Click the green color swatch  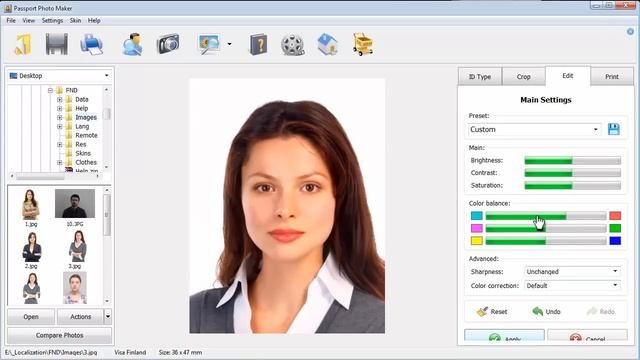pyautogui.click(x=615, y=228)
